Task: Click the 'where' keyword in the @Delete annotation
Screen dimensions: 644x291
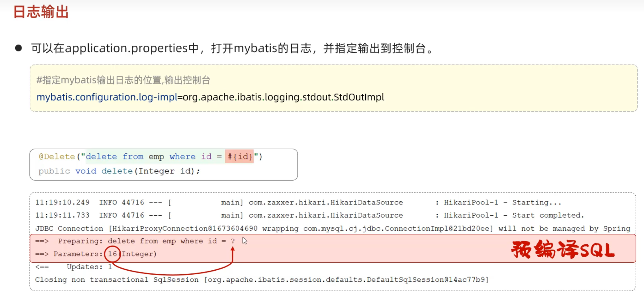Action: point(183,157)
